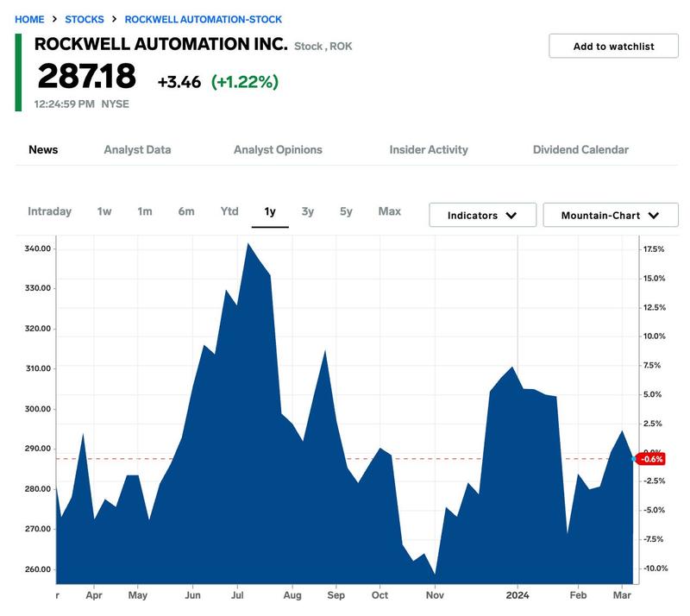The height and width of the screenshot is (616, 690).
Task: Open the STOCKS breadcrumb link
Action: [85, 19]
